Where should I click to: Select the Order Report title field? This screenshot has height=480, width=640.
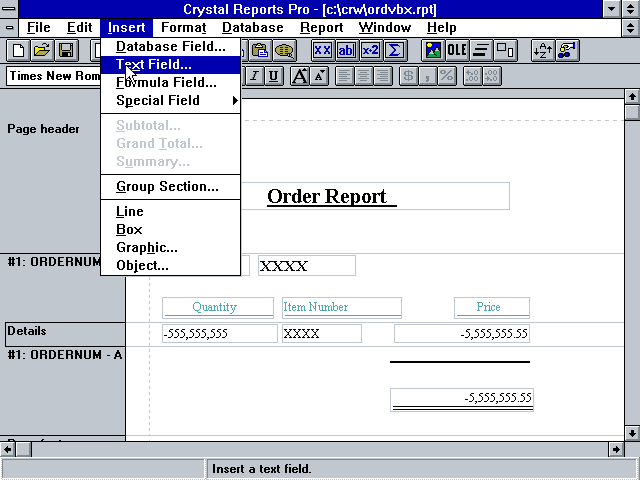pyautogui.click(x=375, y=196)
